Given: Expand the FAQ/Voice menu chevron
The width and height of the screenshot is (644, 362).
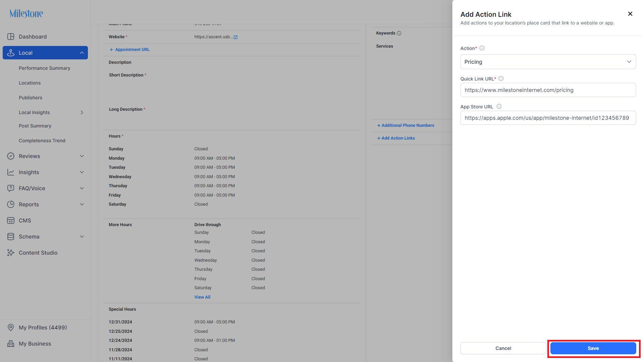Looking at the screenshot, I should click(82, 188).
